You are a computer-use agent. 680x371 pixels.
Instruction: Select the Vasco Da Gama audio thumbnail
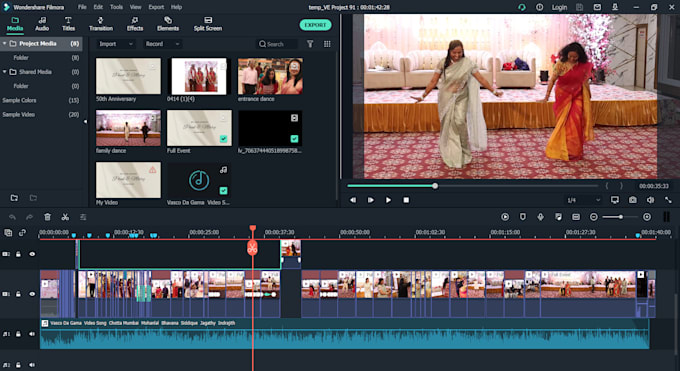pyautogui.click(x=199, y=180)
